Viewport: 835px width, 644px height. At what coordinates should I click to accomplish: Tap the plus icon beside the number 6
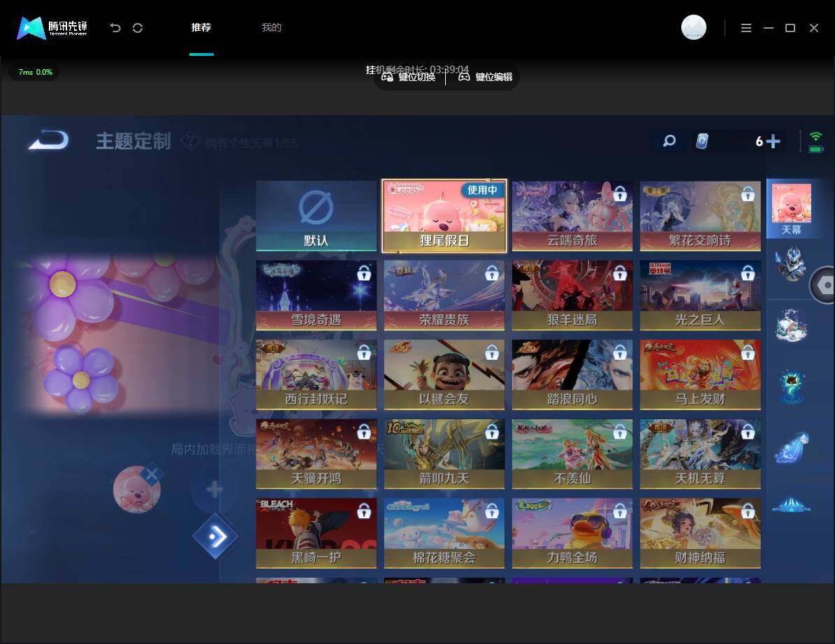pos(773,141)
